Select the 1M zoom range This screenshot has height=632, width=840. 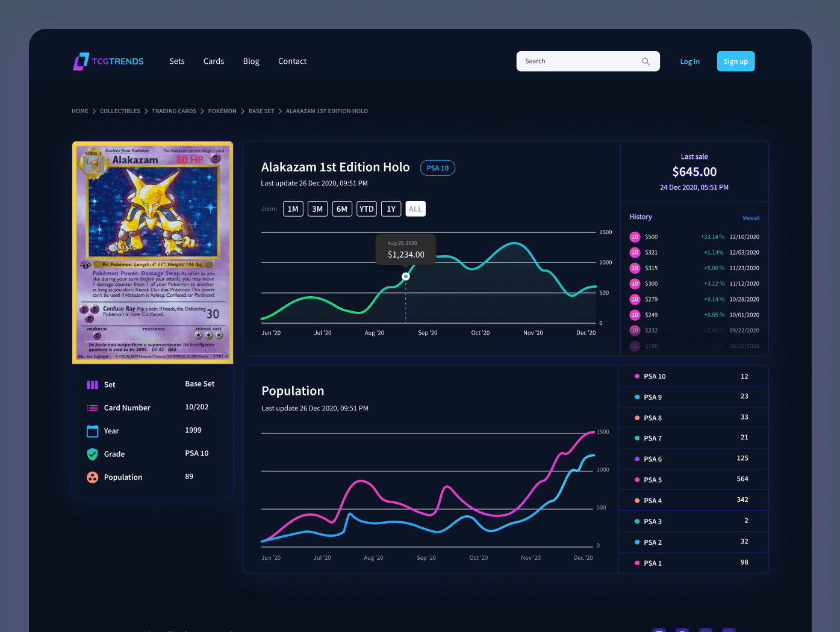point(293,209)
